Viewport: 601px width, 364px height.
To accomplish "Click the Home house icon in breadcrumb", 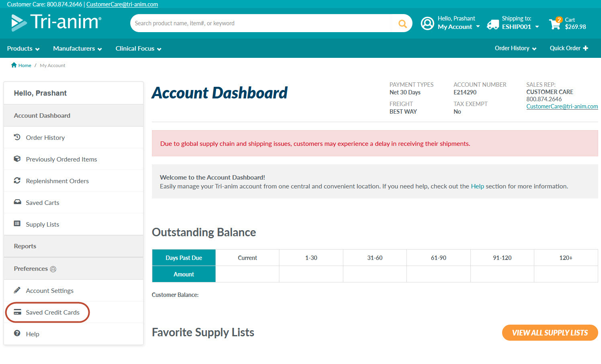I will coord(14,65).
